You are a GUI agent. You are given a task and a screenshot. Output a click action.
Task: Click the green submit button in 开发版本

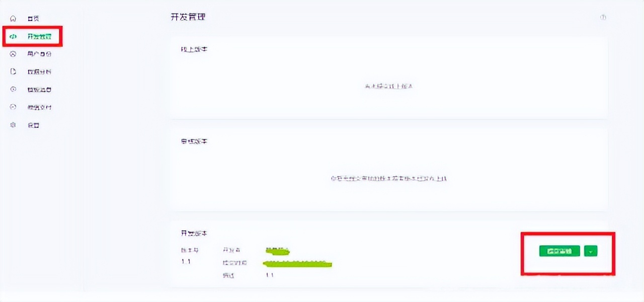coord(558,251)
